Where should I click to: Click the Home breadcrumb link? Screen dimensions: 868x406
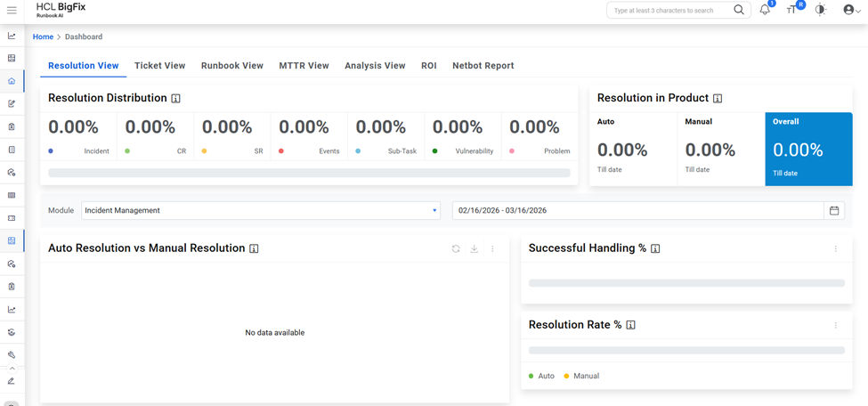click(x=44, y=37)
